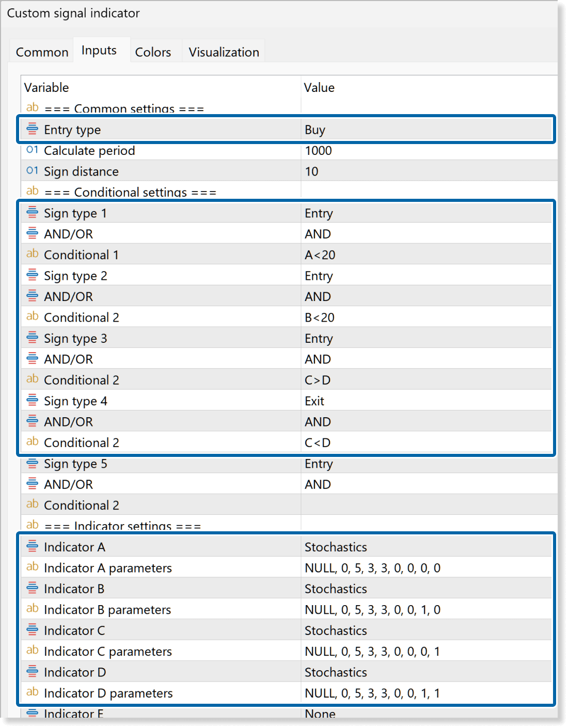568x728 pixels.
Task: Click the enum icon next to Sign type 5
Action: pyautogui.click(x=31, y=463)
